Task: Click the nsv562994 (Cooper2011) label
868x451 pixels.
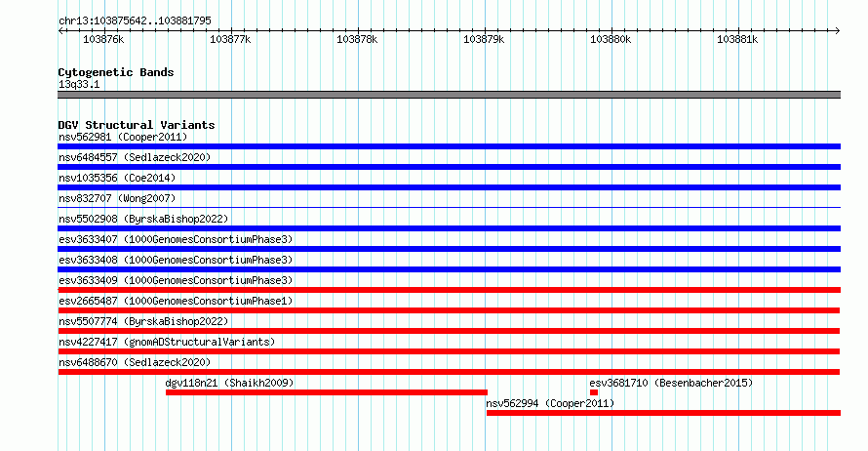Action: pyautogui.click(x=550, y=403)
